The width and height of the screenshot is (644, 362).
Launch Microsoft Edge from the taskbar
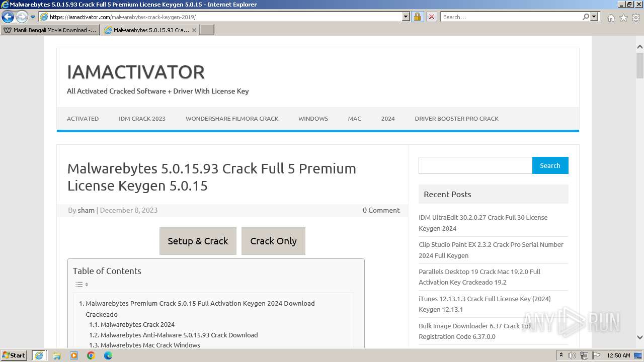pyautogui.click(x=108, y=355)
